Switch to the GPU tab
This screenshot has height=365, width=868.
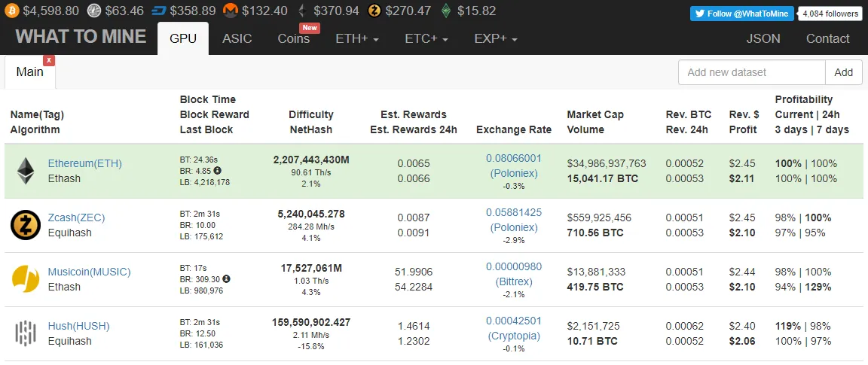183,38
